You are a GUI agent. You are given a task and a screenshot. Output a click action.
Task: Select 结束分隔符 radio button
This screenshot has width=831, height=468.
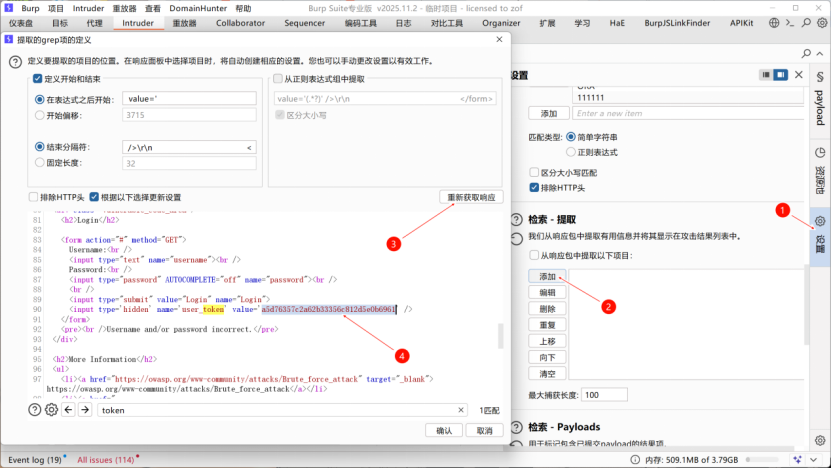click(40, 147)
